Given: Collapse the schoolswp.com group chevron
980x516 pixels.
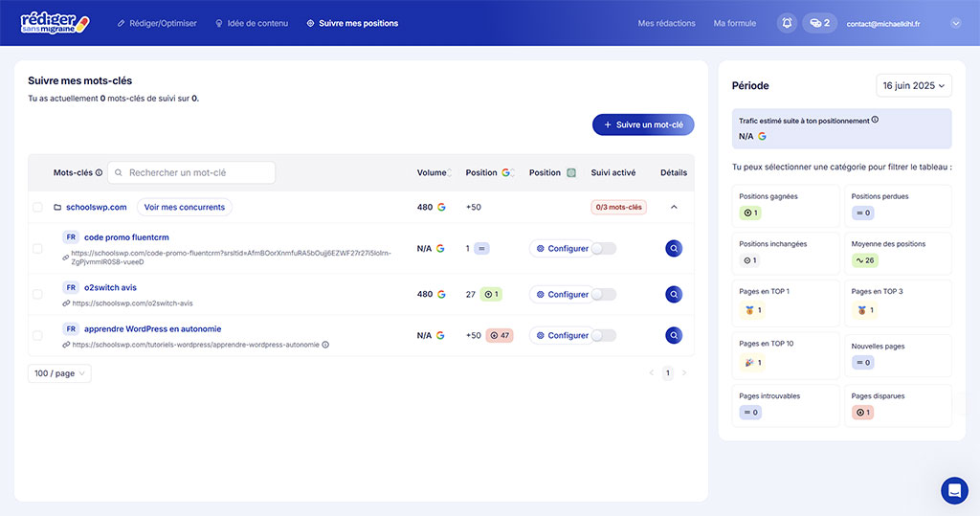Looking at the screenshot, I should (674, 207).
